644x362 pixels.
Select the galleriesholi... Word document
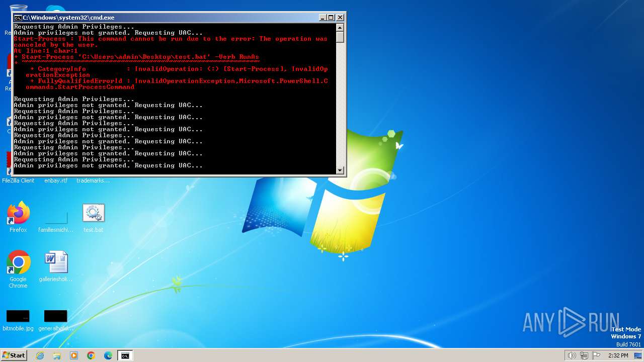click(56, 266)
